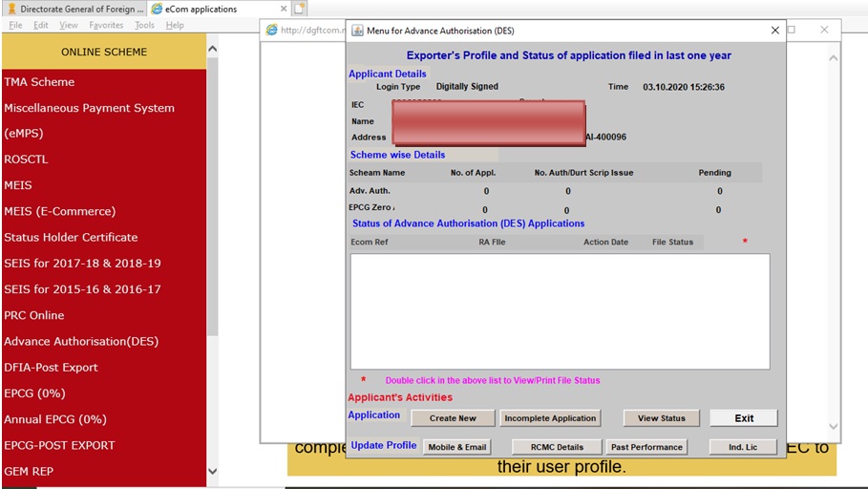Open GEM REP link
This screenshot has width=868, height=489.
pyautogui.click(x=29, y=472)
